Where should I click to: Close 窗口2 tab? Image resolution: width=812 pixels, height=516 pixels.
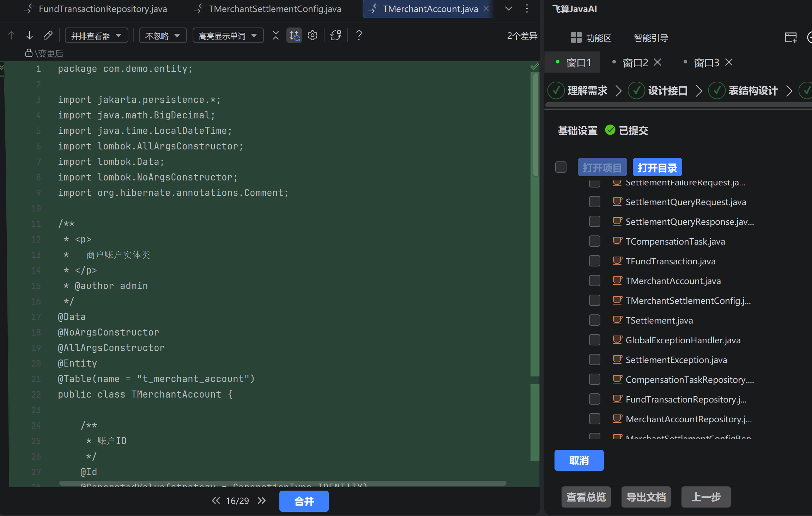click(658, 62)
